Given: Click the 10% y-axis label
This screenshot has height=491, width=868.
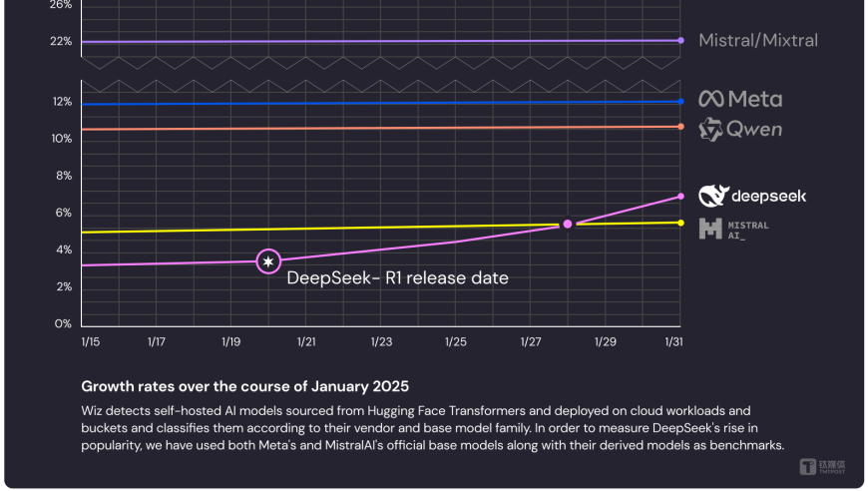Looking at the screenshot, I should click(x=62, y=139).
